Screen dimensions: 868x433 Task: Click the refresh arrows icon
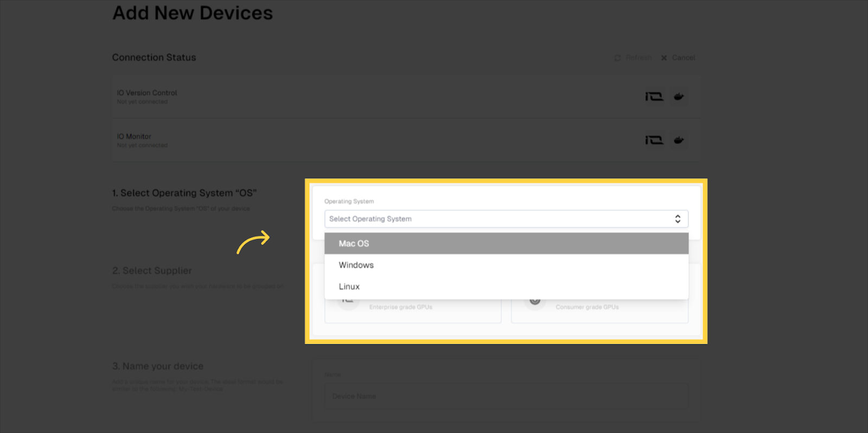coord(617,58)
